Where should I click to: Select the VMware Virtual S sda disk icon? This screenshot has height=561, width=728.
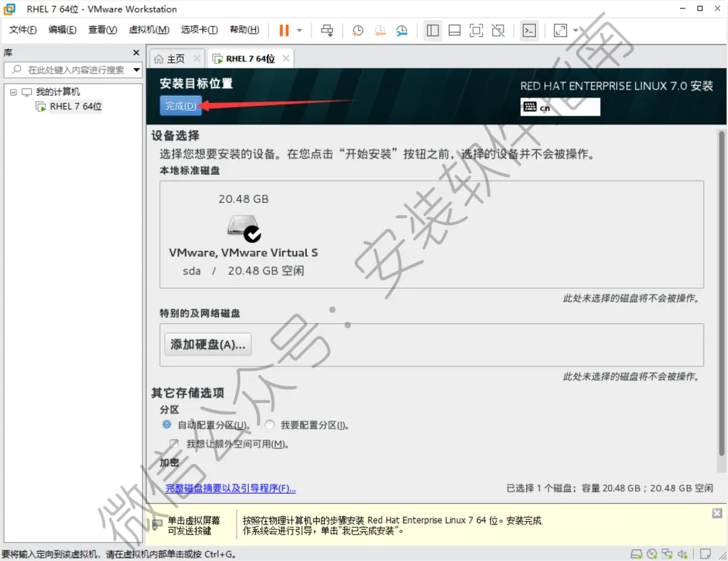(244, 228)
